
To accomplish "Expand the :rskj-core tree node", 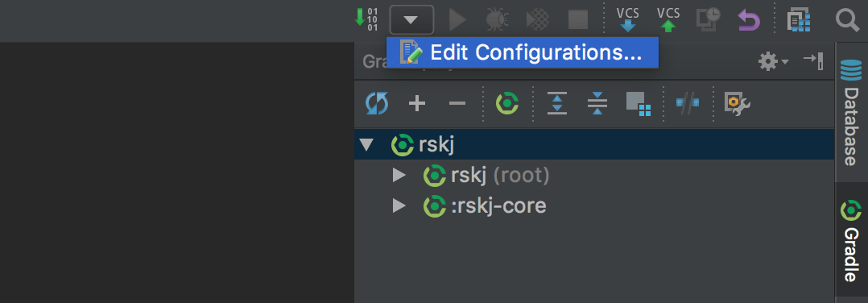I will [x=399, y=206].
